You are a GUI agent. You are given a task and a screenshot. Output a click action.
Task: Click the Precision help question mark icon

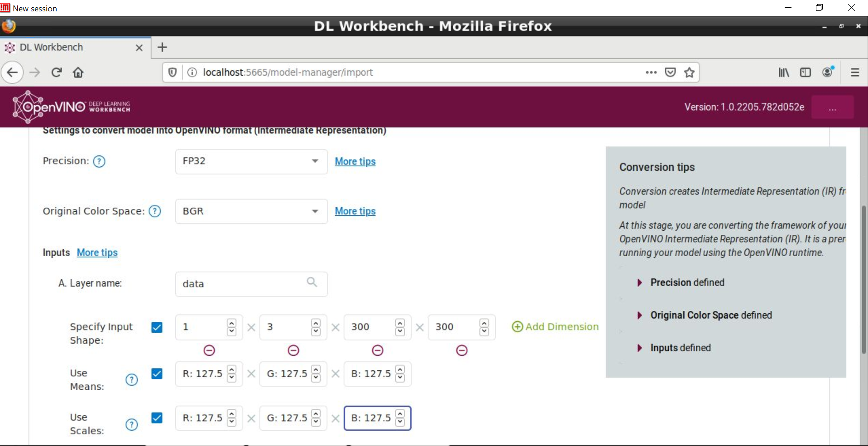click(x=99, y=161)
